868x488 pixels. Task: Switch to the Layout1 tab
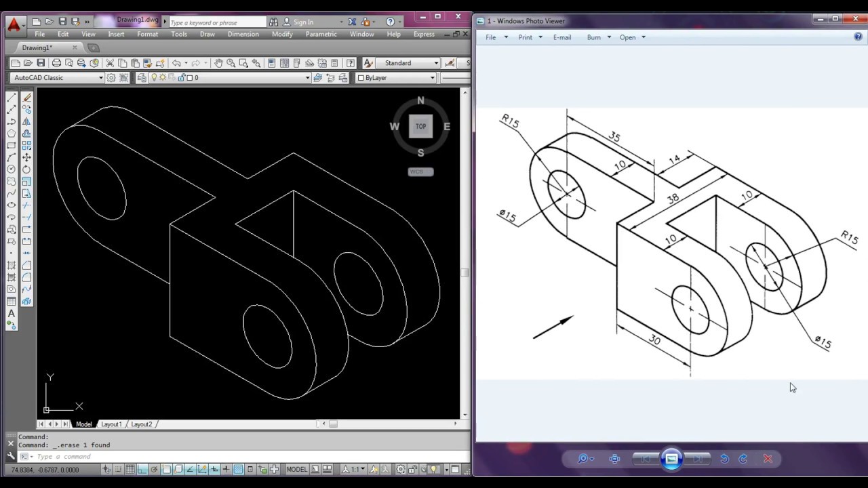coord(111,424)
